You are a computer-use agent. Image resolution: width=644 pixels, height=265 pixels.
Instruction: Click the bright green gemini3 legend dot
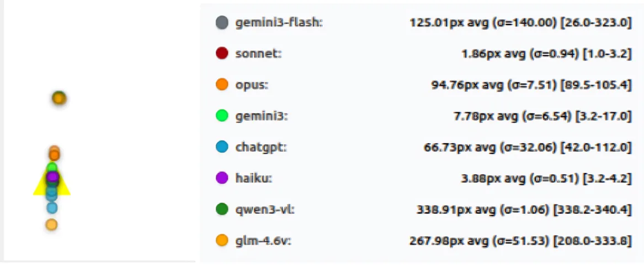pyautogui.click(x=222, y=116)
